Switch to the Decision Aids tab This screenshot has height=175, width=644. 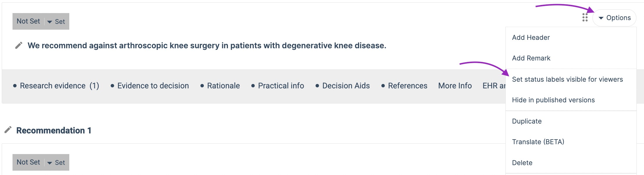pyautogui.click(x=343, y=86)
